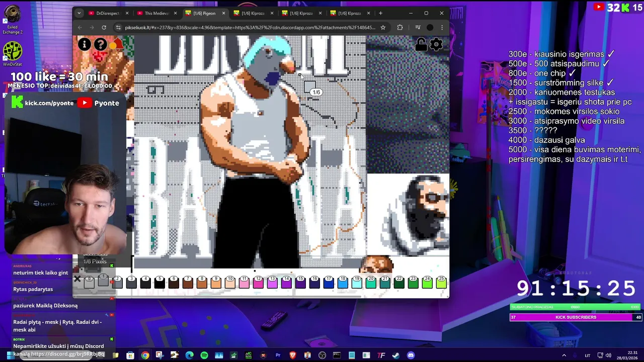Pick color swatch number 17 (blue)

click(329, 283)
